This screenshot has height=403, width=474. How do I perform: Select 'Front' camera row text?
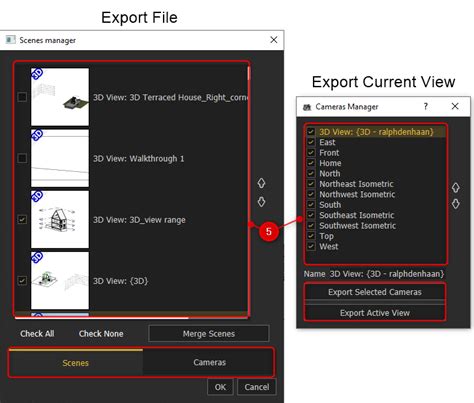click(x=329, y=153)
